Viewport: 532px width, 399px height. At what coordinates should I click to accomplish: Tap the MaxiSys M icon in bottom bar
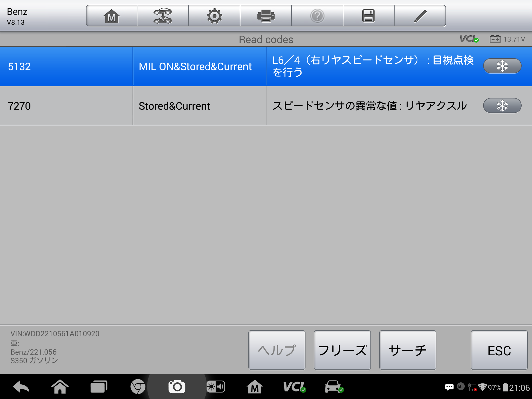pyautogui.click(x=255, y=387)
